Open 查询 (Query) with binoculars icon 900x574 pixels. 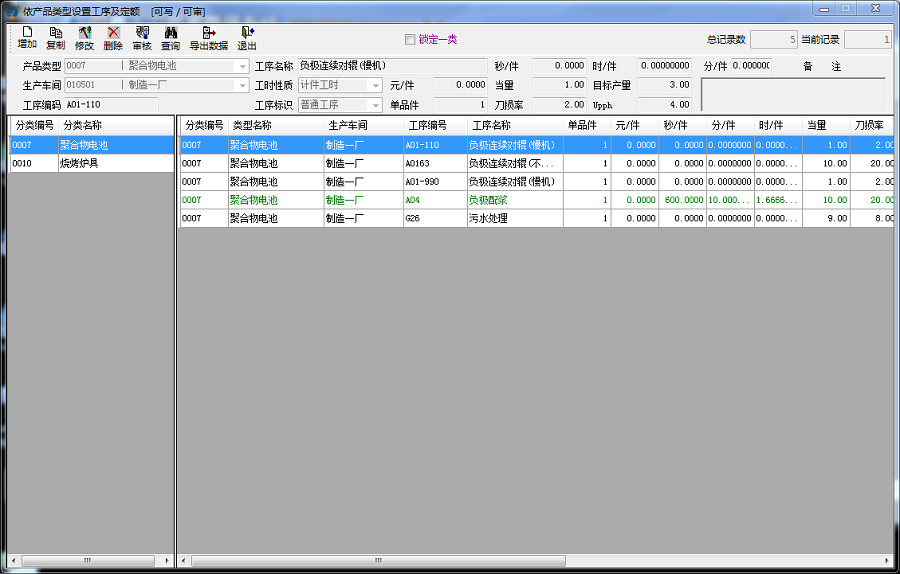coord(171,38)
